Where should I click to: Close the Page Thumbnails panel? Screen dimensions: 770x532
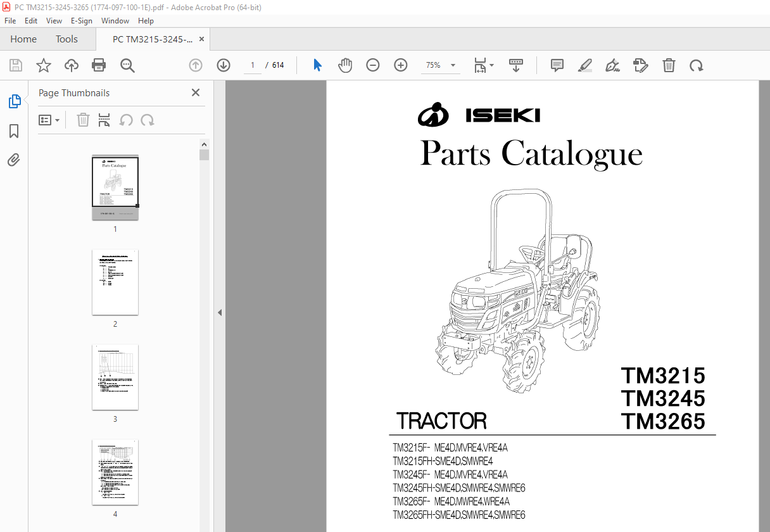(x=196, y=92)
